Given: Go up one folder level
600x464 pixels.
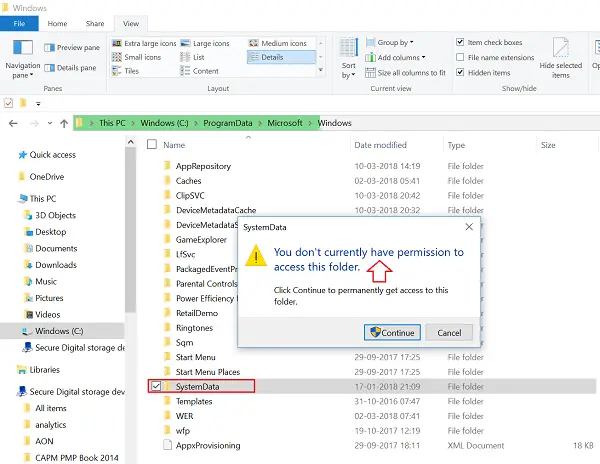Looking at the screenshot, I should coord(64,123).
